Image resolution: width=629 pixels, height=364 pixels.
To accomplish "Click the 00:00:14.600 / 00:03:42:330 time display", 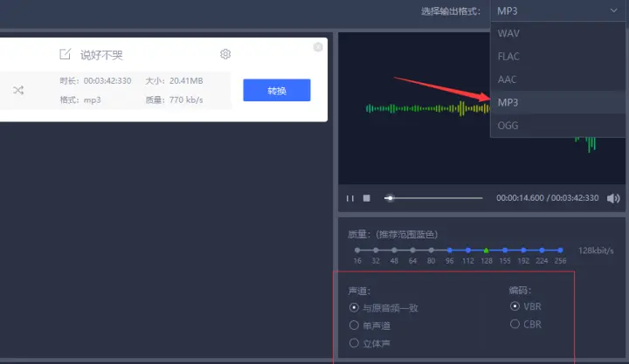I will coord(547,198).
